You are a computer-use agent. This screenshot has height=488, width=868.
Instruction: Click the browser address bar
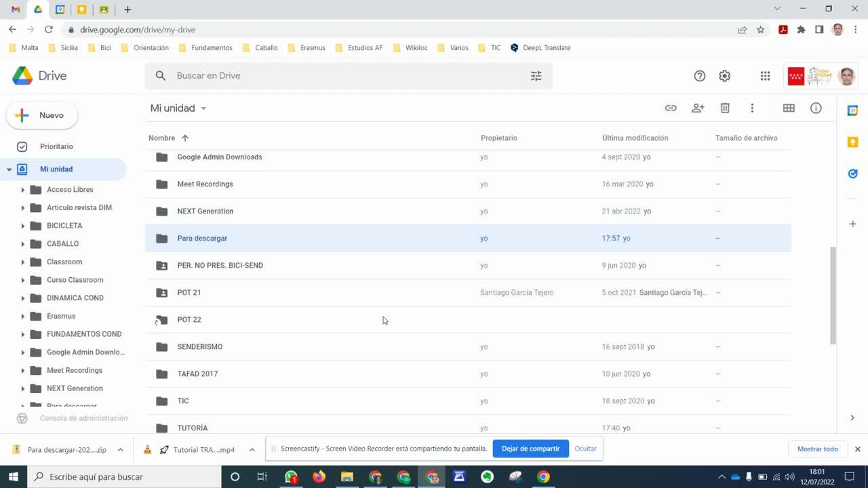pyautogui.click(x=400, y=30)
